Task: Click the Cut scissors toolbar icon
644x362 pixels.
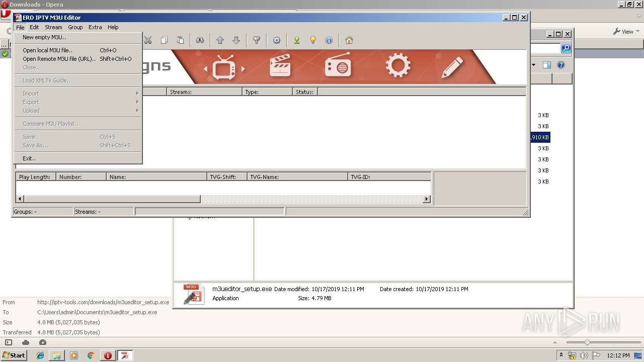Action: (x=148, y=40)
